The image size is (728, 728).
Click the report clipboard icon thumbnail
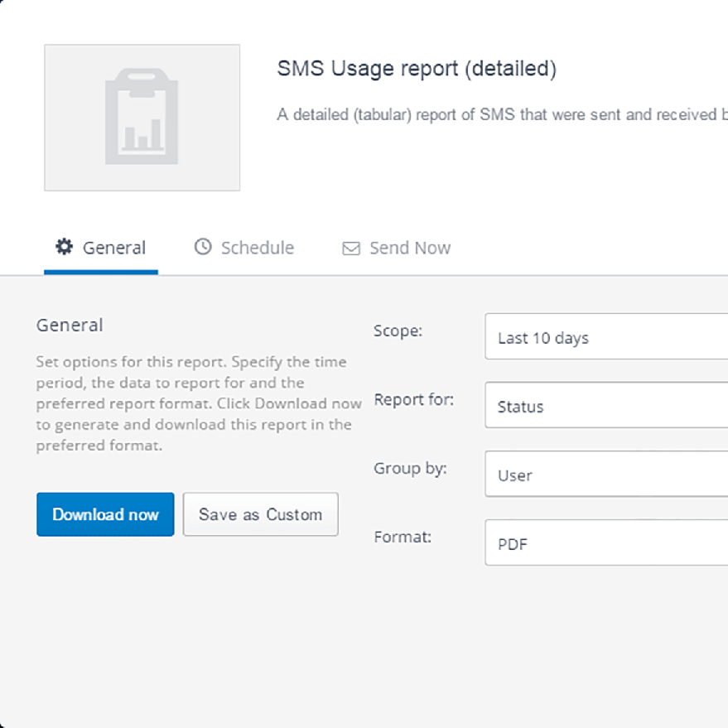pos(142,116)
